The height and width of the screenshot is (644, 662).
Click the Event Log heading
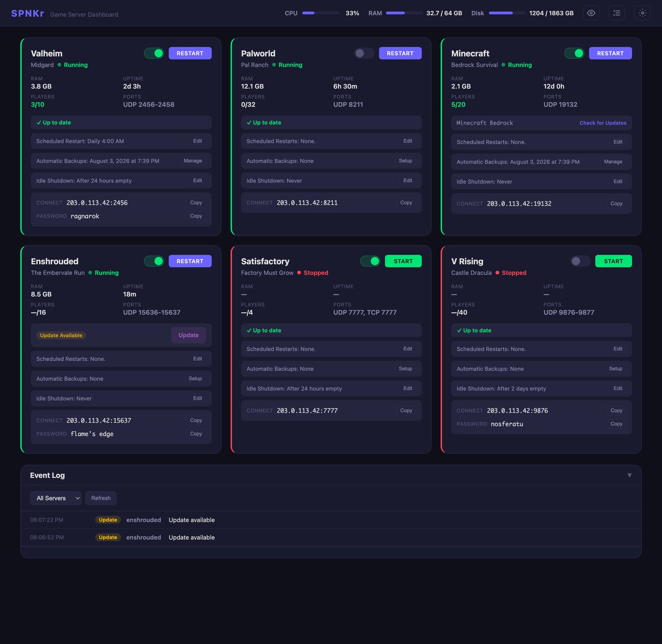click(47, 476)
